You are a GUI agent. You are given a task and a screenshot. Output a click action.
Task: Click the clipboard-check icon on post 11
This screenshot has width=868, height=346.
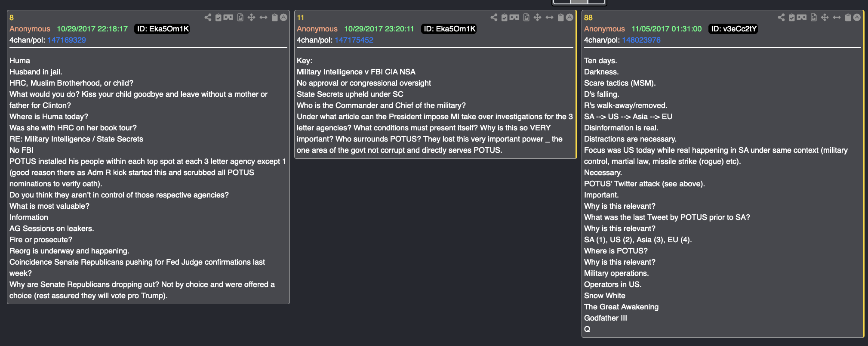(505, 17)
